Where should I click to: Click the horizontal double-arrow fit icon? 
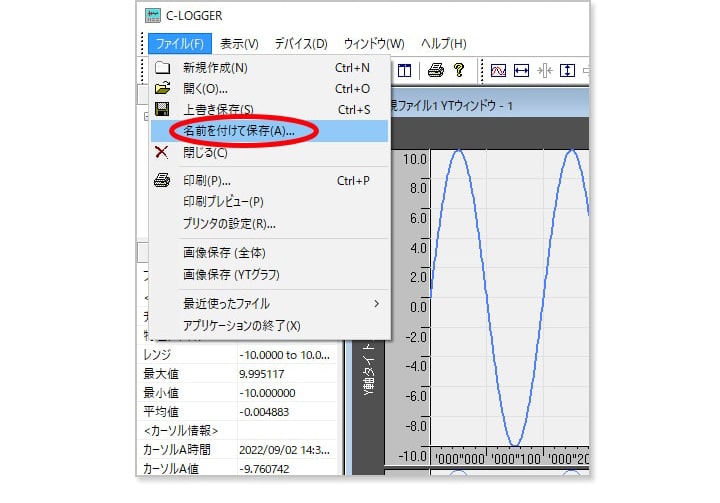tap(521, 70)
